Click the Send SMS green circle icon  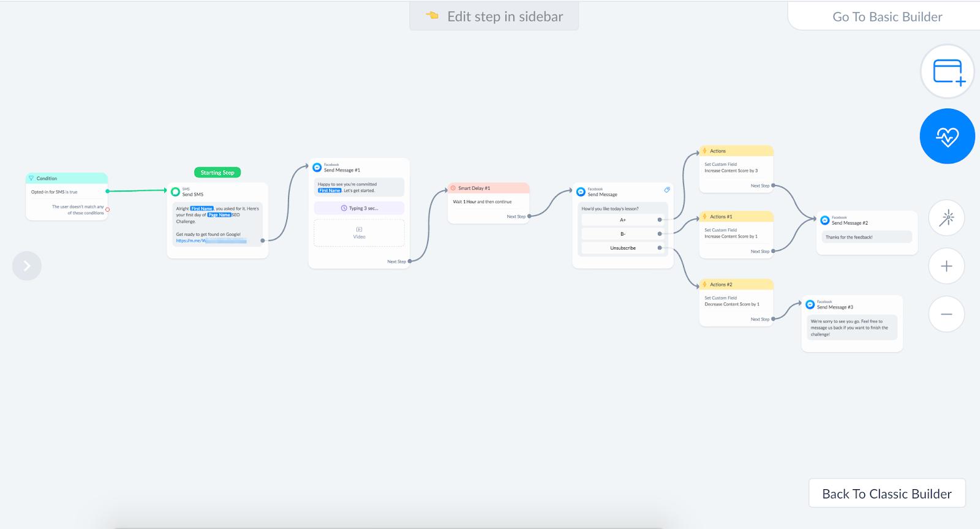[x=176, y=192]
